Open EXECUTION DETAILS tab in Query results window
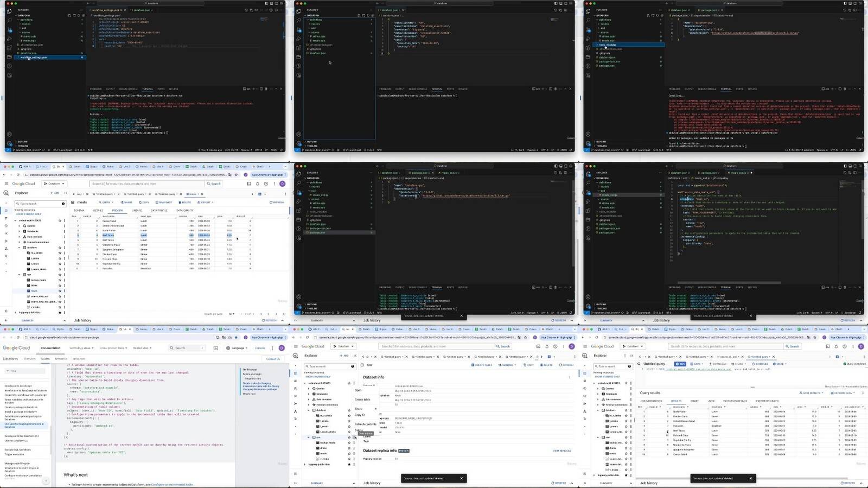Screen dimensions: 868x488 pos(735,401)
